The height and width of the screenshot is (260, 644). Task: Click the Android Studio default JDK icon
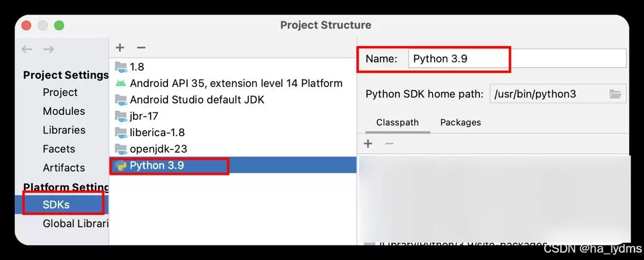pos(121,100)
